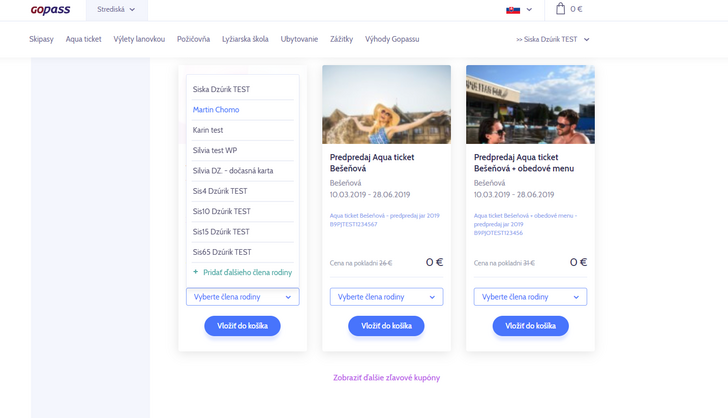Click the Predpredaj Aqua ticket Bešeňová title
The height and width of the screenshot is (418, 728).
(372, 163)
